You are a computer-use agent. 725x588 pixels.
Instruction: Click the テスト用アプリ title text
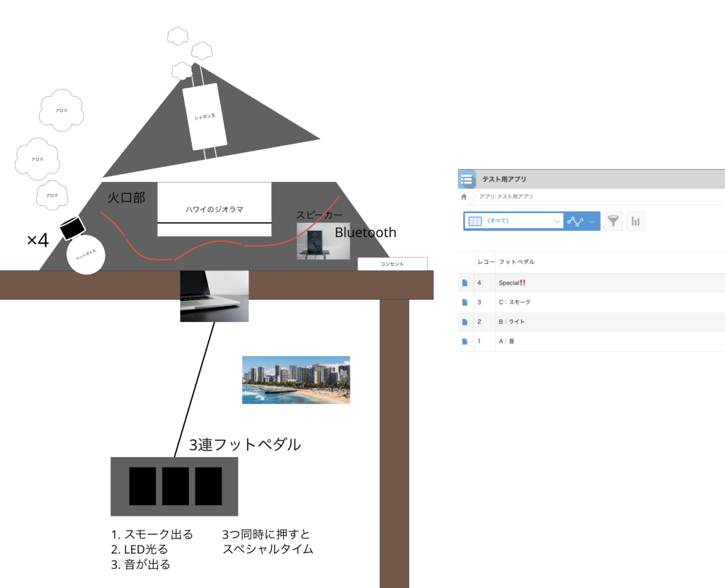[504, 179]
